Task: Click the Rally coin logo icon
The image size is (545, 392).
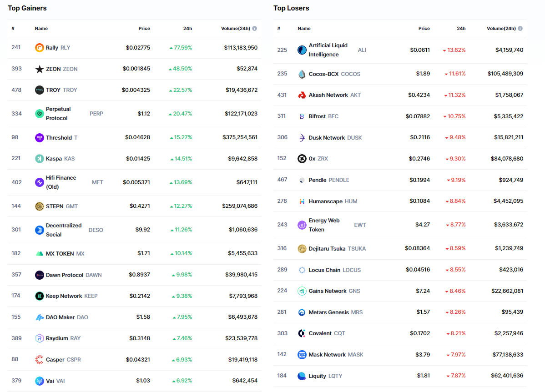Action: 40,48
